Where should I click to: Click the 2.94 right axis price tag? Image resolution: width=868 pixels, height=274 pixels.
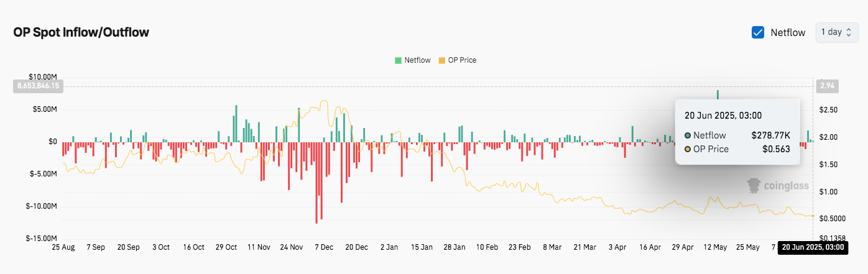click(828, 86)
